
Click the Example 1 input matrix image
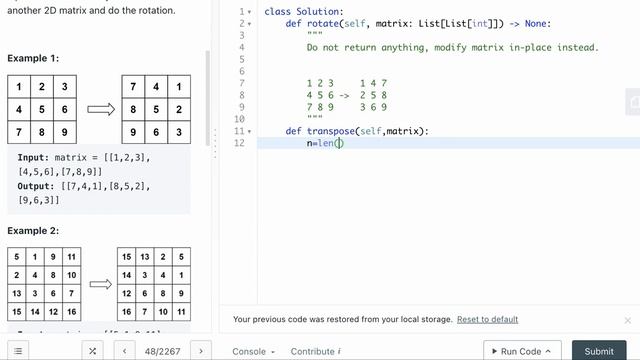(x=42, y=109)
